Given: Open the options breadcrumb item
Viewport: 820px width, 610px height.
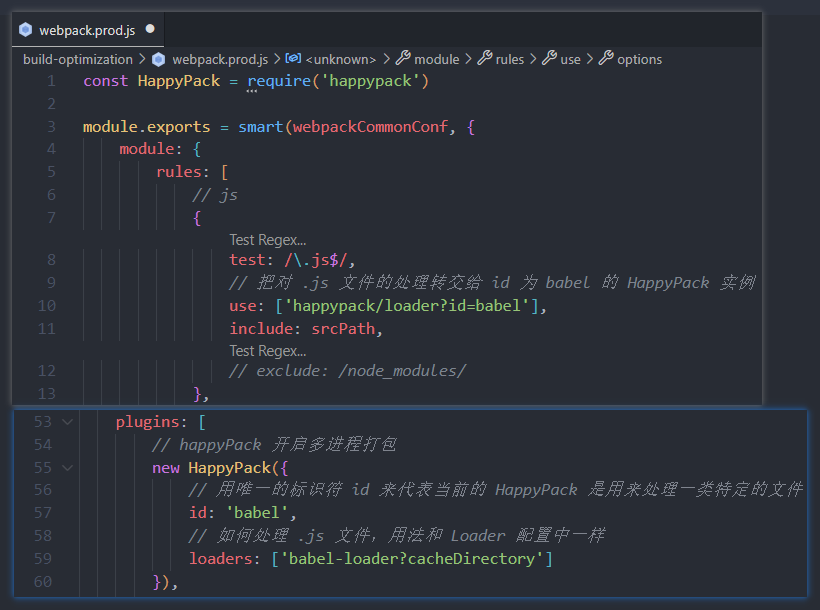Looking at the screenshot, I should (639, 59).
